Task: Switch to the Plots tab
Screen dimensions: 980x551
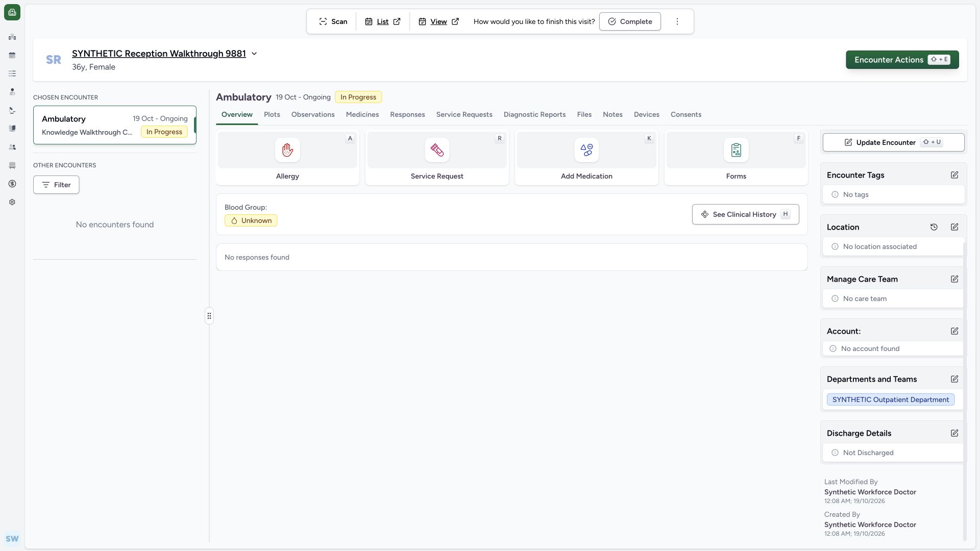Action: pyautogui.click(x=272, y=114)
